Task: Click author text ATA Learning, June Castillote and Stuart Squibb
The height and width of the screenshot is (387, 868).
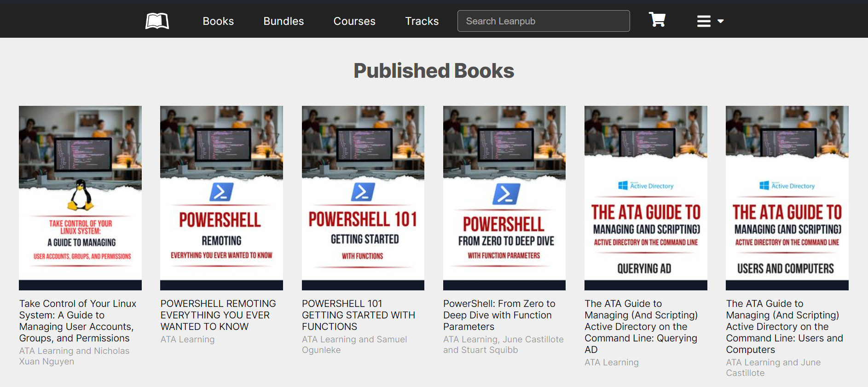Action: coord(503,345)
